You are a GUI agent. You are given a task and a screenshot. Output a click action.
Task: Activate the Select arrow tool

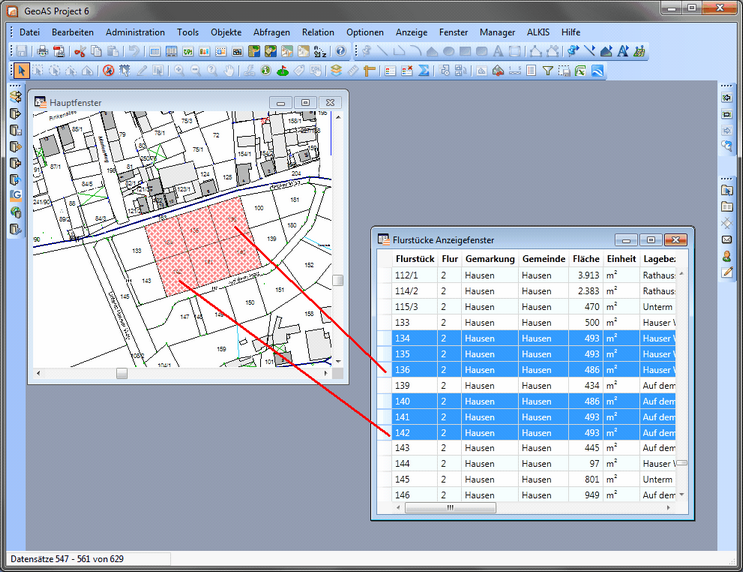click(x=21, y=71)
